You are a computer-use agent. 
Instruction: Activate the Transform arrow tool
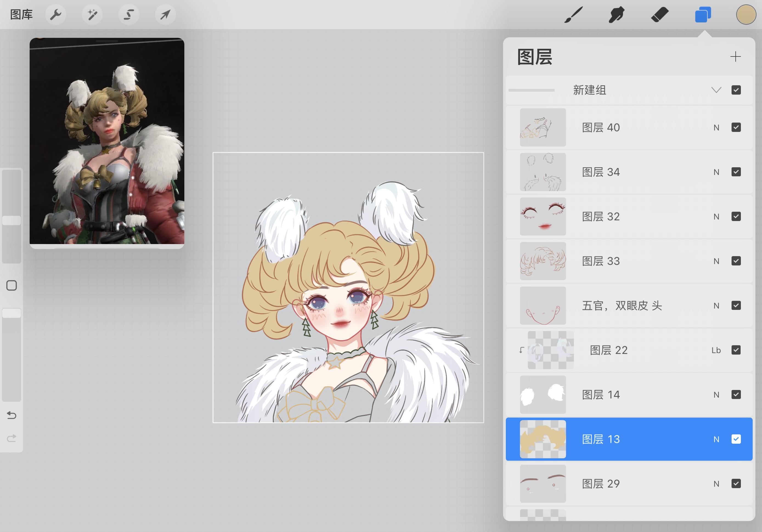165,15
